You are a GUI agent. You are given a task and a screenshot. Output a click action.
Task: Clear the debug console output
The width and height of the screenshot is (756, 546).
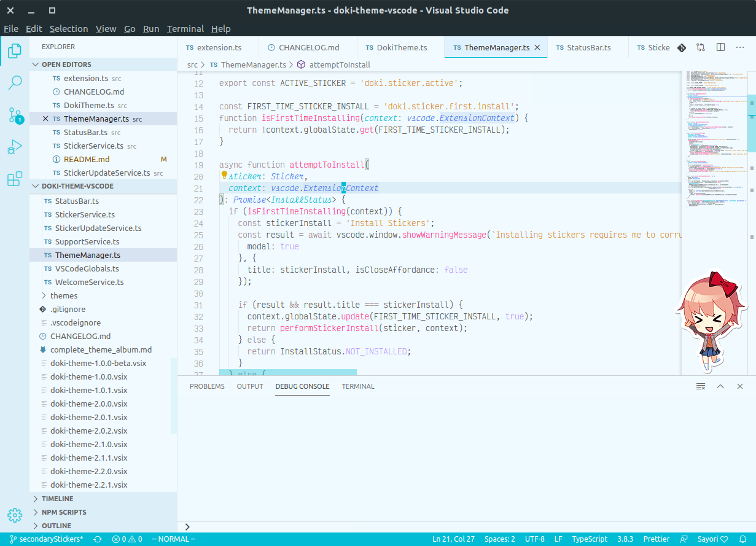[x=701, y=386]
